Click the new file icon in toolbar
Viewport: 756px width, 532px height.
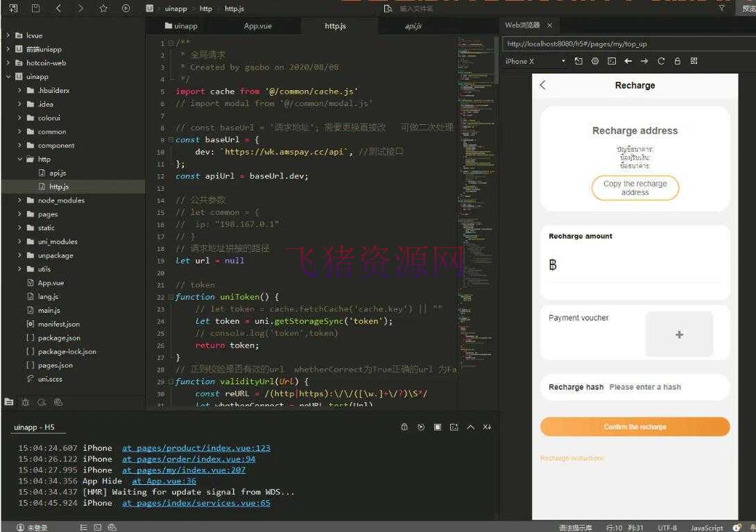(13, 8)
